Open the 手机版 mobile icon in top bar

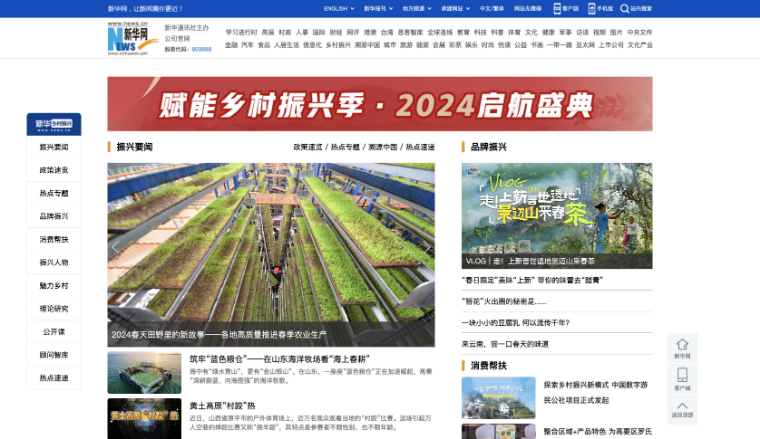coord(591,8)
